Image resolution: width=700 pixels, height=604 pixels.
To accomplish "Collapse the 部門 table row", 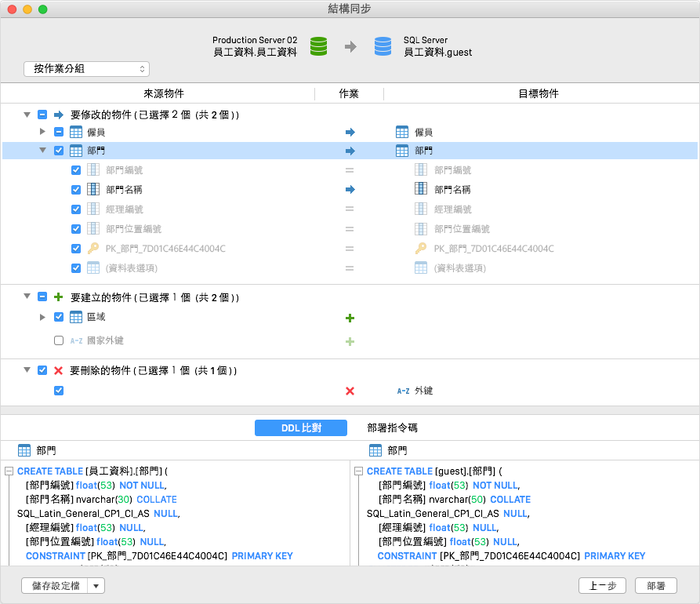I will coord(42,151).
